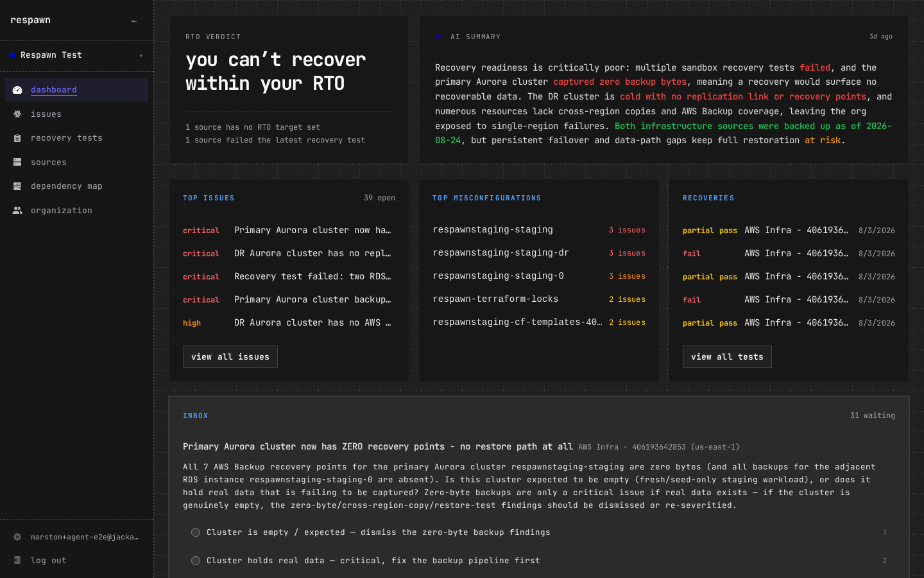Click the '3d ago' summary timestamp
924x578 pixels.
[881, 37]
